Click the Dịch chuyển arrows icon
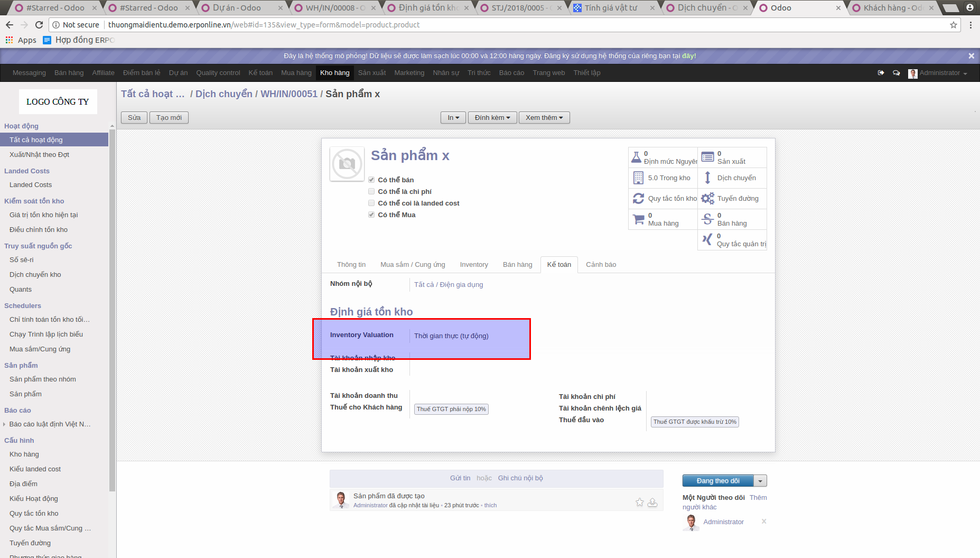Image resolution: width=980 pixels, height=558 pixels. coord(707,178)
